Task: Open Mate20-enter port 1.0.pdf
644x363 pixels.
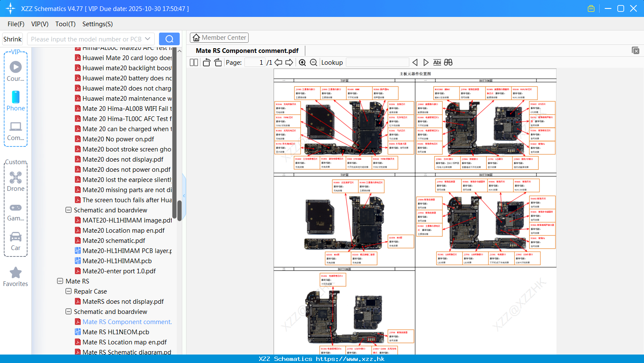Action: [119, 271]
